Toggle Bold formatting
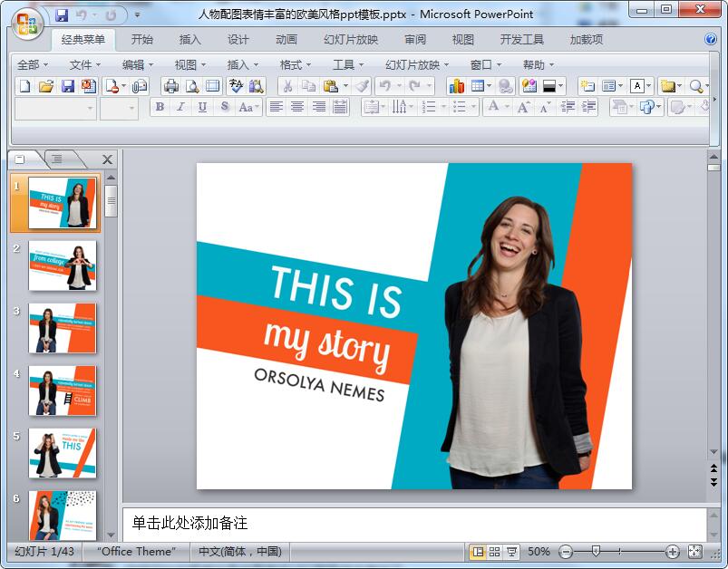Viewport: 728px width, 569px height. 160,107
